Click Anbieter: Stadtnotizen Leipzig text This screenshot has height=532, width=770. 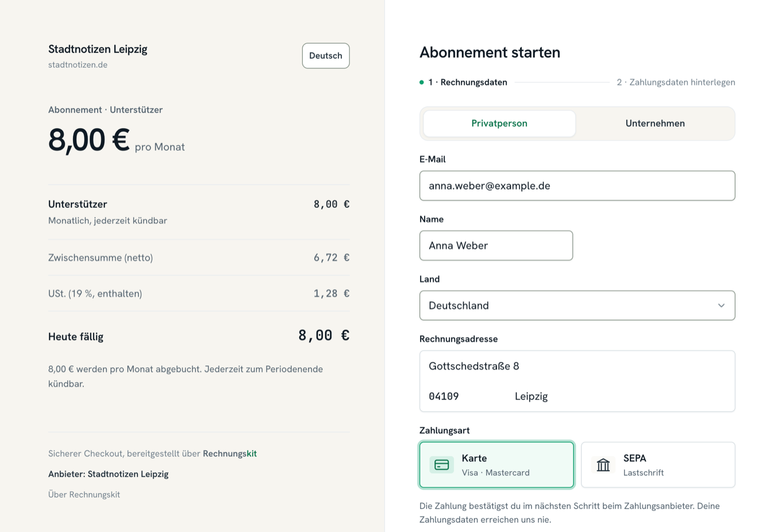point(109,474)
